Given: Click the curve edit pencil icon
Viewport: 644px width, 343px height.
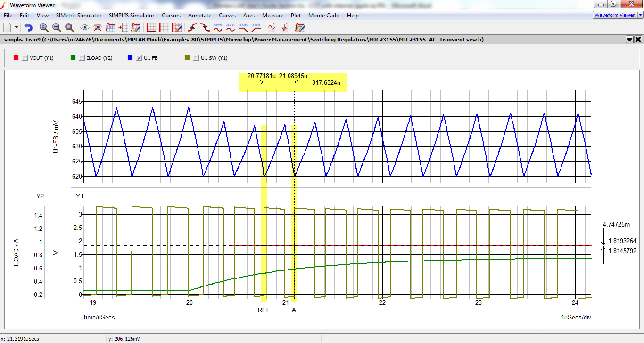Looking at the screenshot, I should [136, 28].
